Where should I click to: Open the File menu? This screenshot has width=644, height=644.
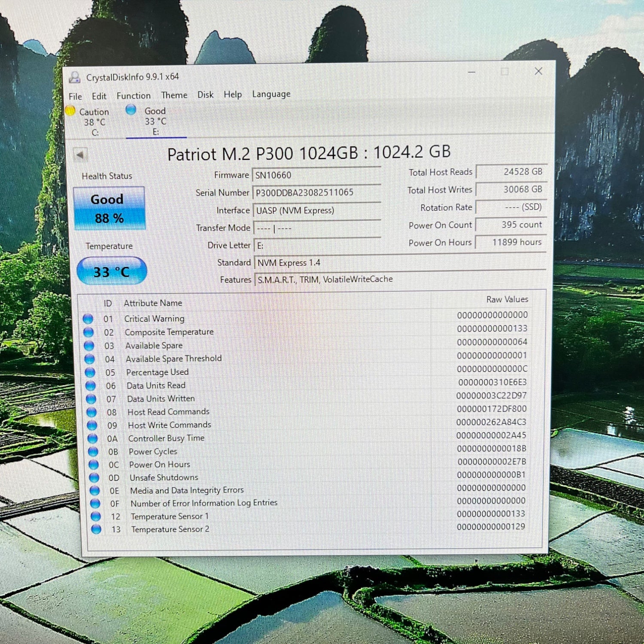[75, 97]
